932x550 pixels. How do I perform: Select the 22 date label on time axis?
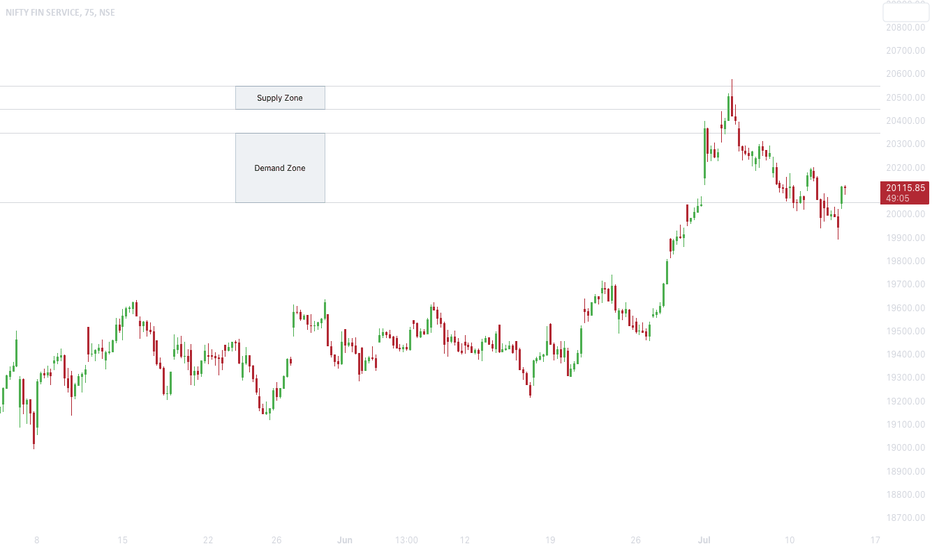click(x=208, y=540)
